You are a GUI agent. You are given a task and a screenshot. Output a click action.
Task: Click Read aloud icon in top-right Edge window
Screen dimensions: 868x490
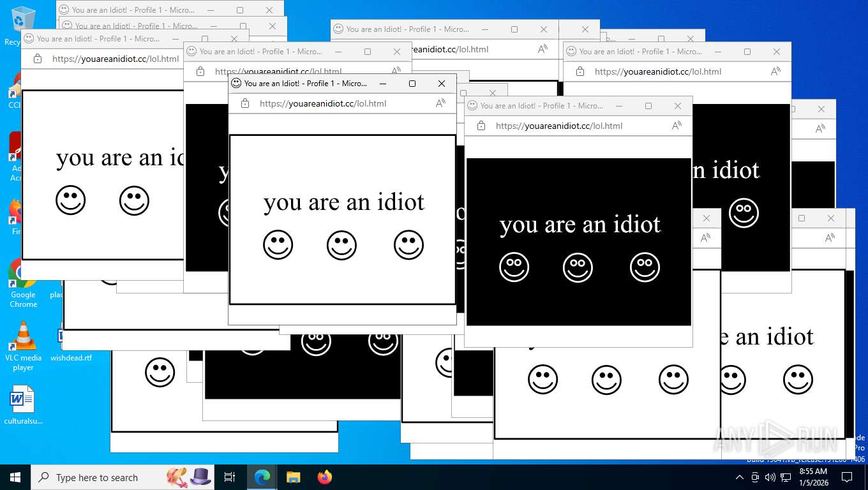coord(775,71)
